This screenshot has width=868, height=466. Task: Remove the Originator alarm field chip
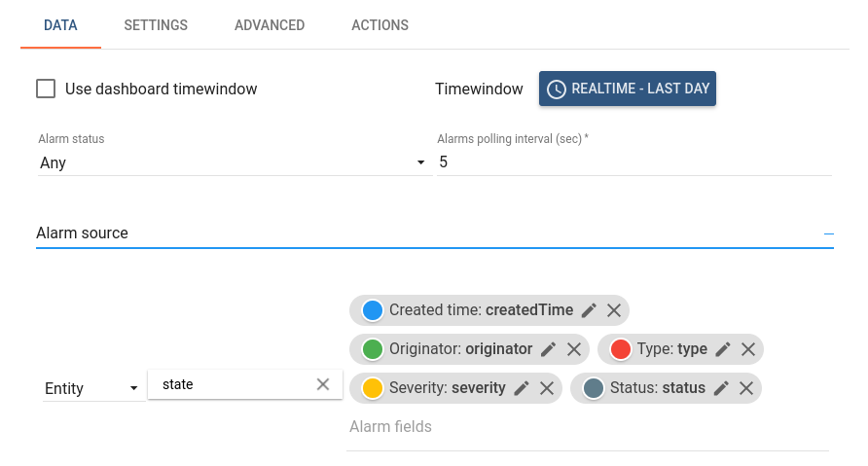pos(574,349)
